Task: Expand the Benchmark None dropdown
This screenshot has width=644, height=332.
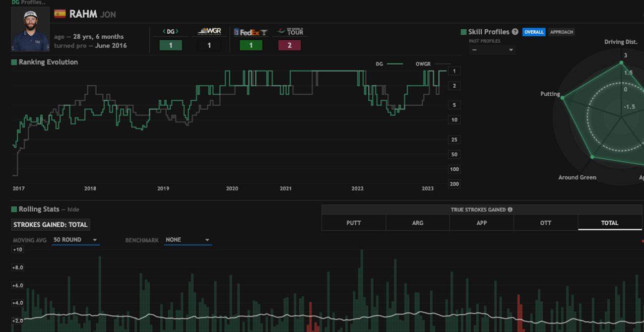Action: tap(187, 240)
